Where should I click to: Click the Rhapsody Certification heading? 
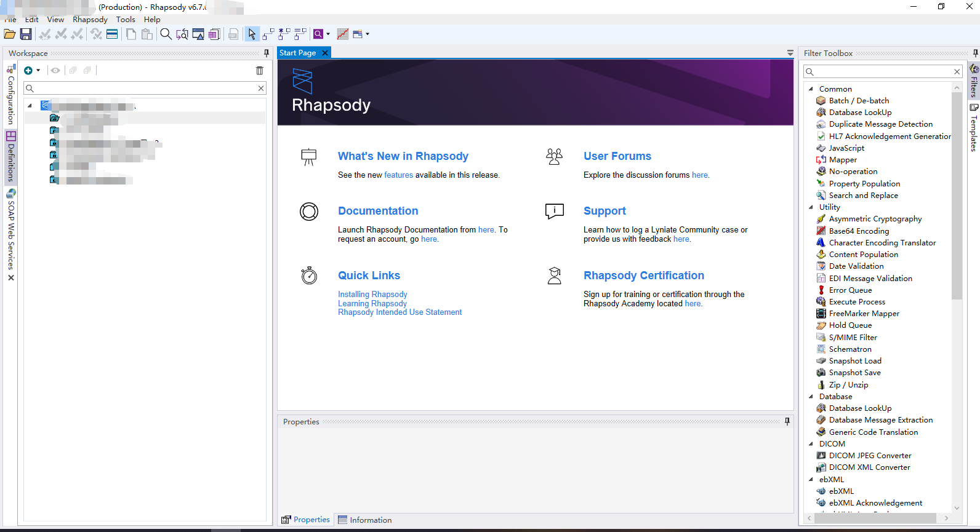pos(644,276)
